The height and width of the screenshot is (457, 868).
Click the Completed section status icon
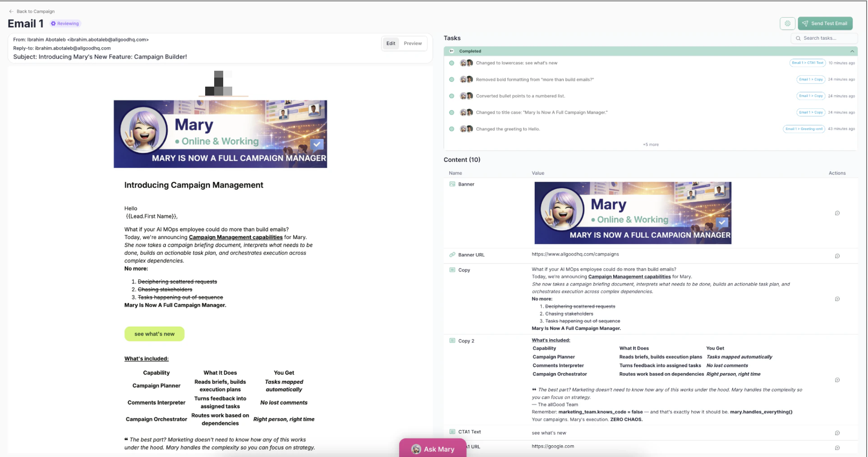pos(451,51)
